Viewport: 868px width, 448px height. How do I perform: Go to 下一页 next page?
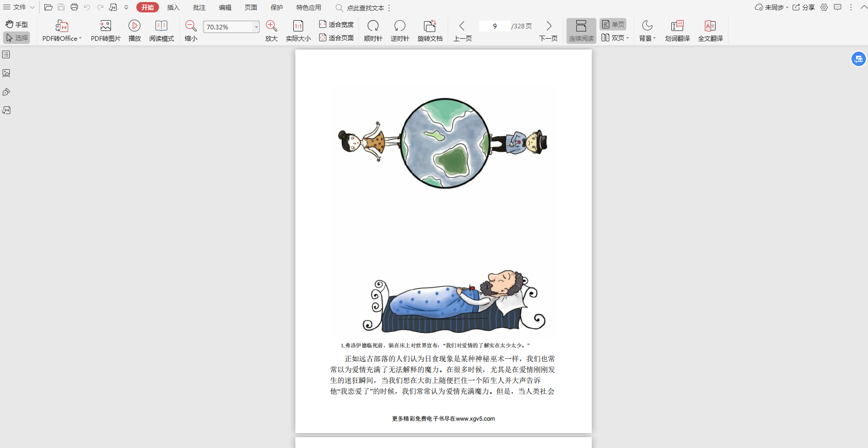click(548, 31)
